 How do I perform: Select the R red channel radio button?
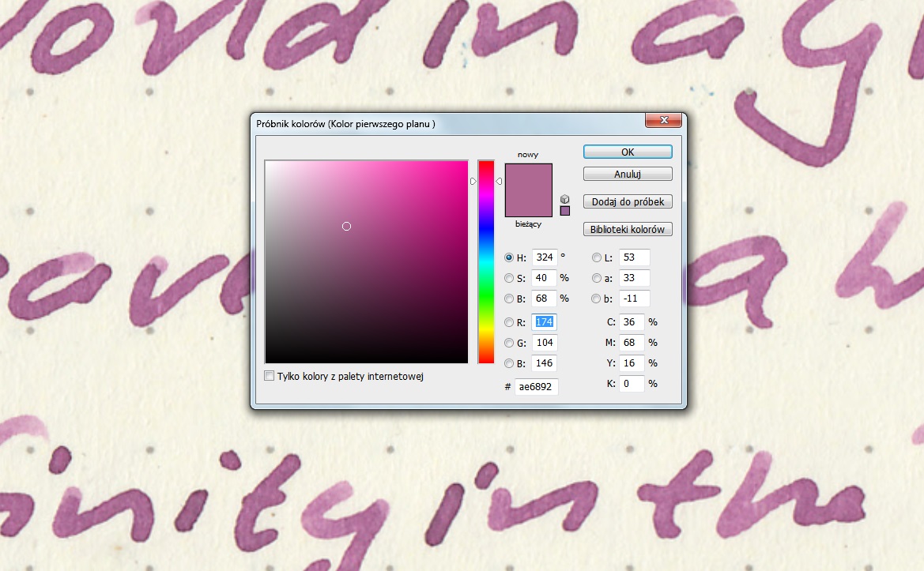(510, 322)
